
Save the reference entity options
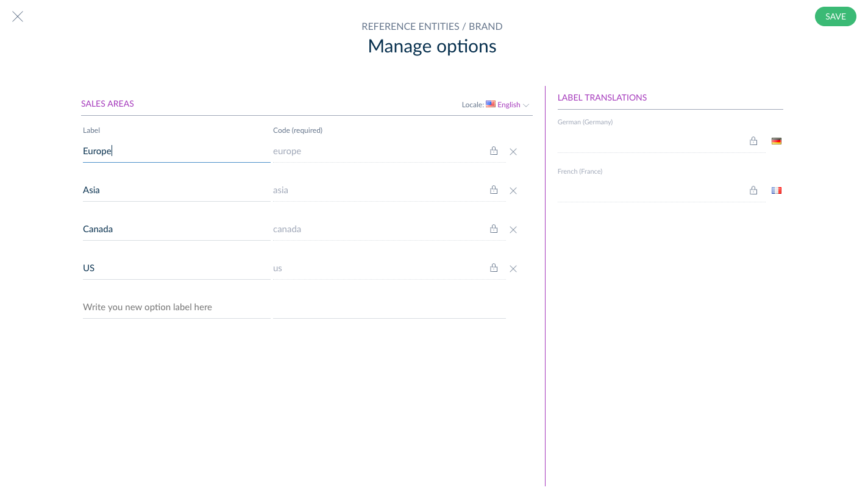(835, 16)
